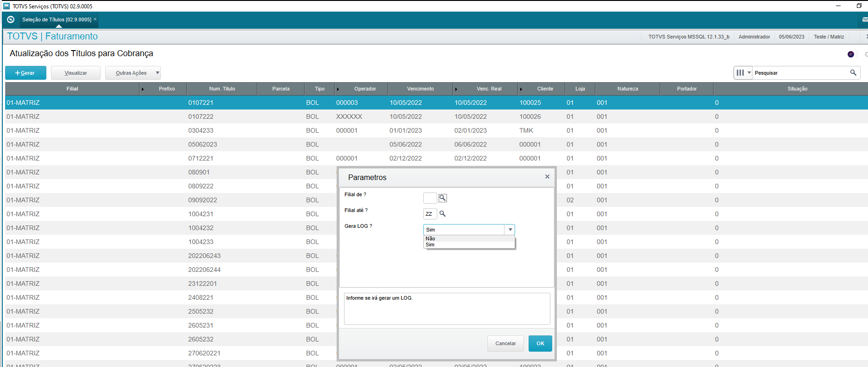Click into the Pesquisar search field
868x367 pixels.
pyautogui.click(x=800, y=73)
